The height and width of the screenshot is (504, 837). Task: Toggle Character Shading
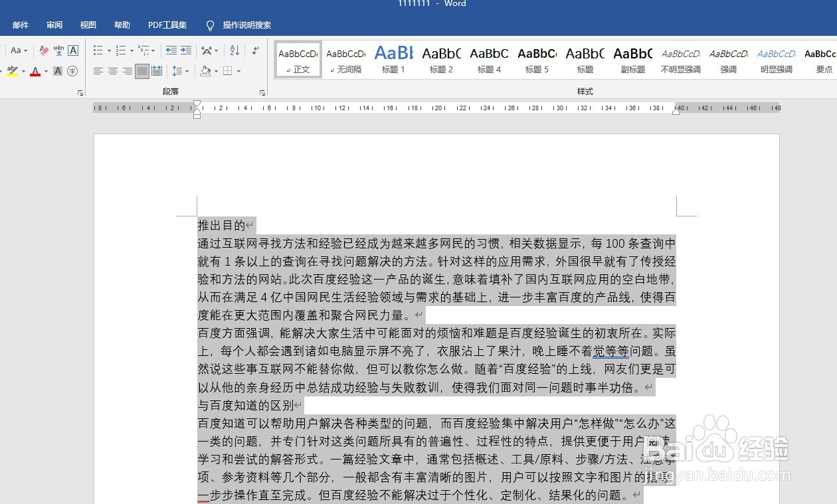tap(58, 71)
